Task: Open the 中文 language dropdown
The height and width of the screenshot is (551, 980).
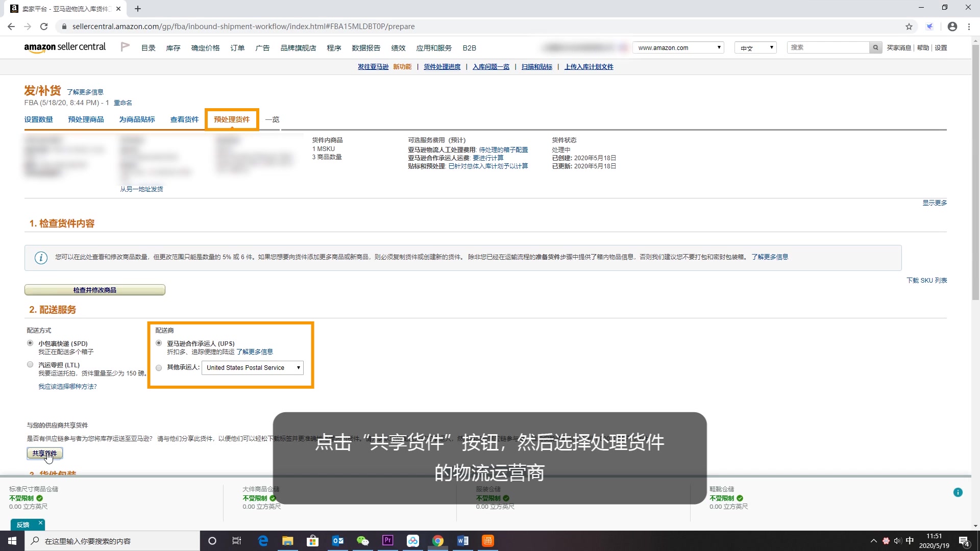Action: 755,47
